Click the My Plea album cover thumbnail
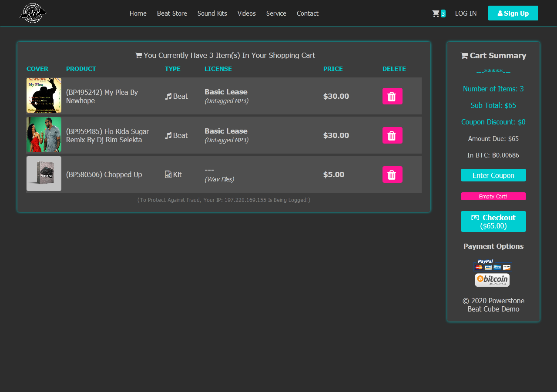 click(44, 95)
